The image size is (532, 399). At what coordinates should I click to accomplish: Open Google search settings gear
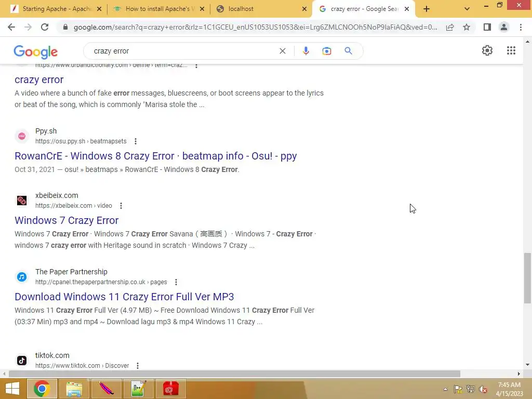[x=487, y=50]
